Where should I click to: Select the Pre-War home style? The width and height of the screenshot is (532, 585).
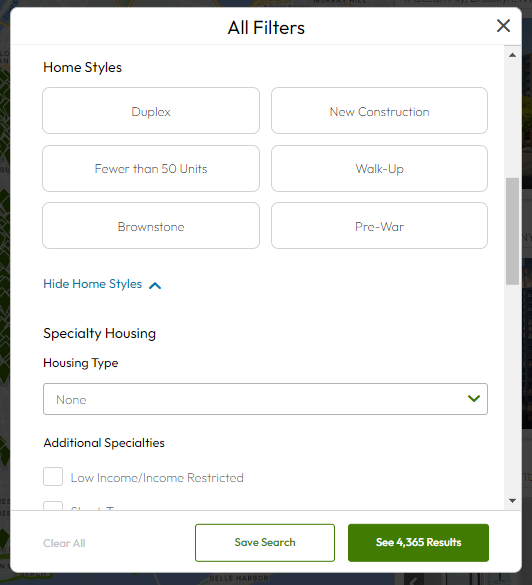coord(379,226)
